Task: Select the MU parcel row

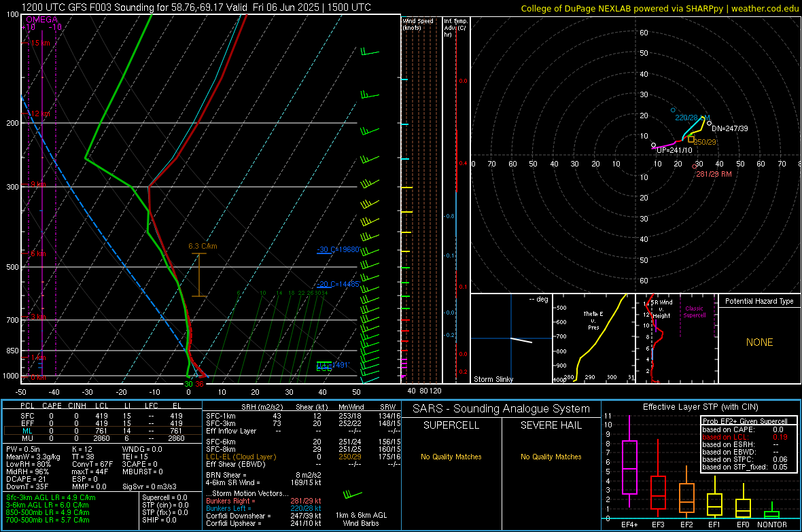Action: point(102,438)
